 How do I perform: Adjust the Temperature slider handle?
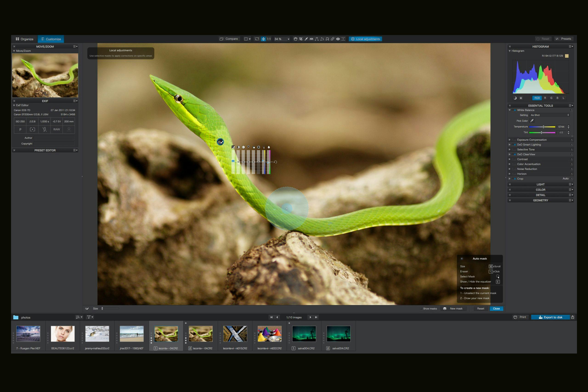[543, 127]
